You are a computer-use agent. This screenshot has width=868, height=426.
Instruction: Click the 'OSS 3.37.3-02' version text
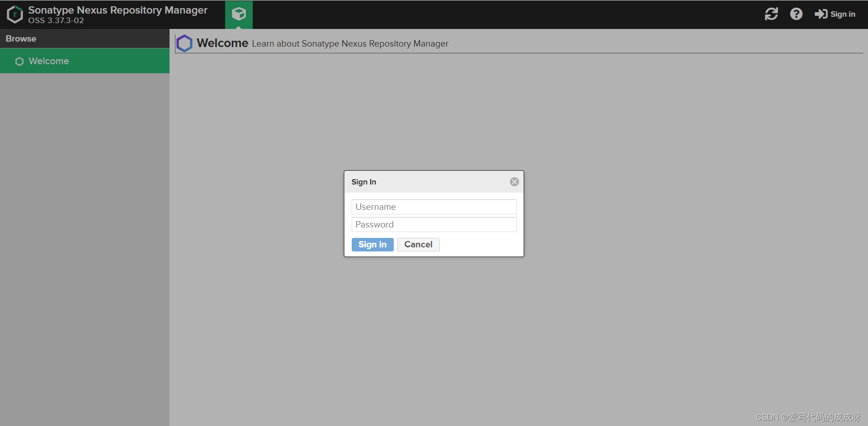(x=56, y=20)
